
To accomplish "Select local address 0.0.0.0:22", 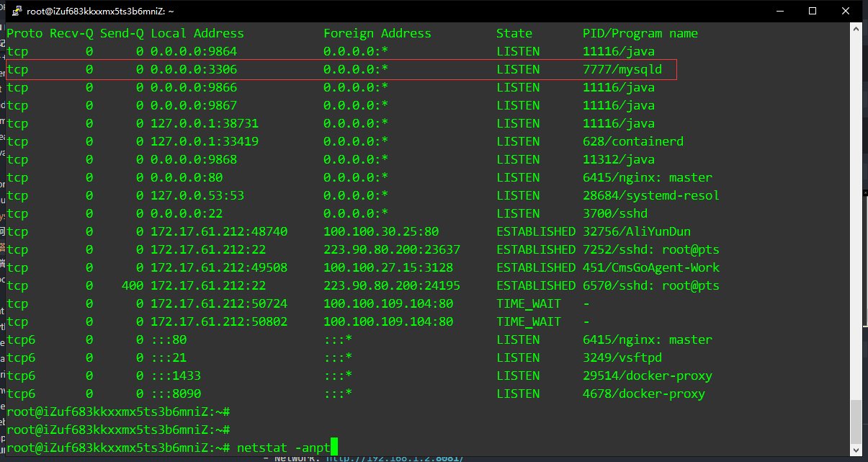I will [x=187, y=213].
